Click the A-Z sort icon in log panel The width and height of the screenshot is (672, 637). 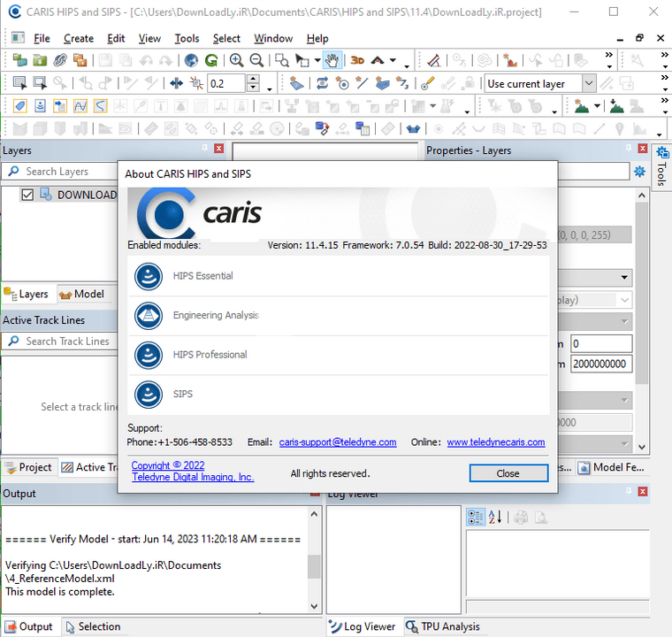point(495,517)
